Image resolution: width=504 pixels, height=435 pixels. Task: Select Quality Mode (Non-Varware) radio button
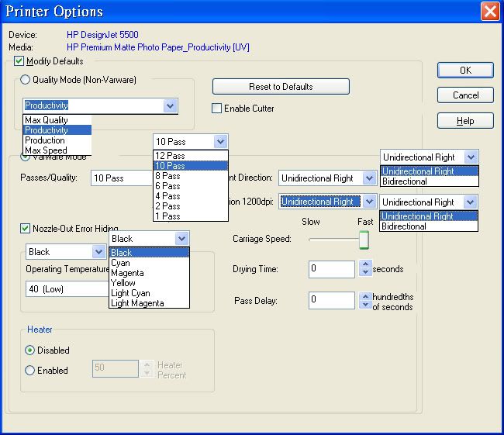pos(26,80)
